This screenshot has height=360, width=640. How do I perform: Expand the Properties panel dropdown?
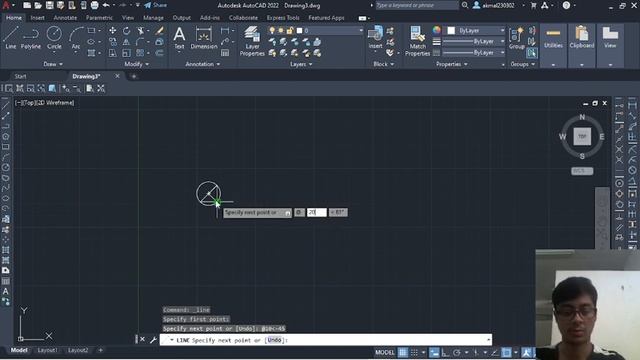452,64
